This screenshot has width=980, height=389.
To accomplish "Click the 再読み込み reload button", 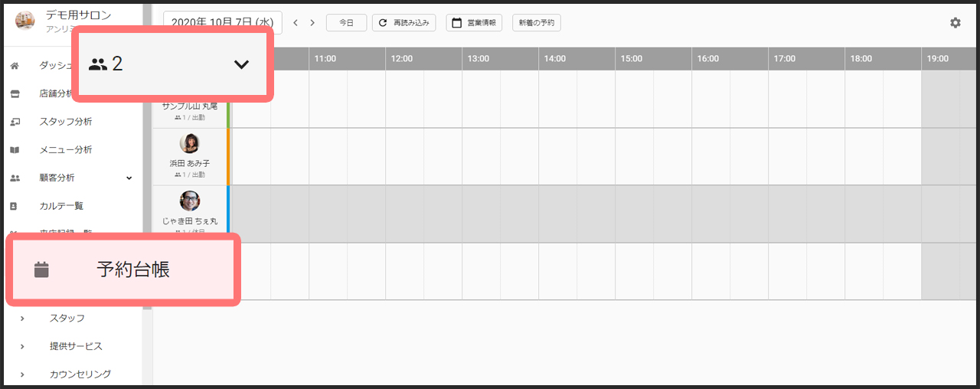I will tap(404, 23).
